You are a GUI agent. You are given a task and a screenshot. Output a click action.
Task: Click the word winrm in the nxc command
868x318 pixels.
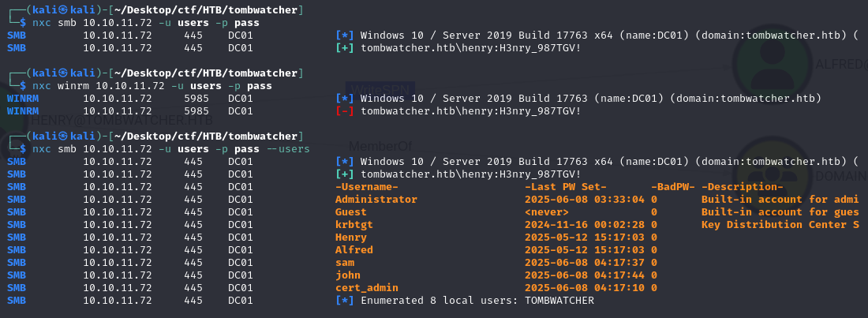tap(73, 86)
